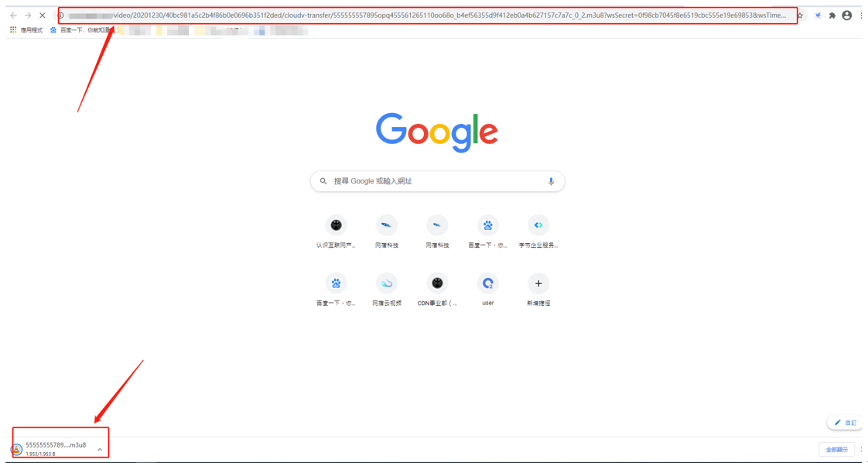Screen dimensions: 868x463
Task: Open the 百度一下 bookmark in bookmarks bar
Action: [80, 30]
